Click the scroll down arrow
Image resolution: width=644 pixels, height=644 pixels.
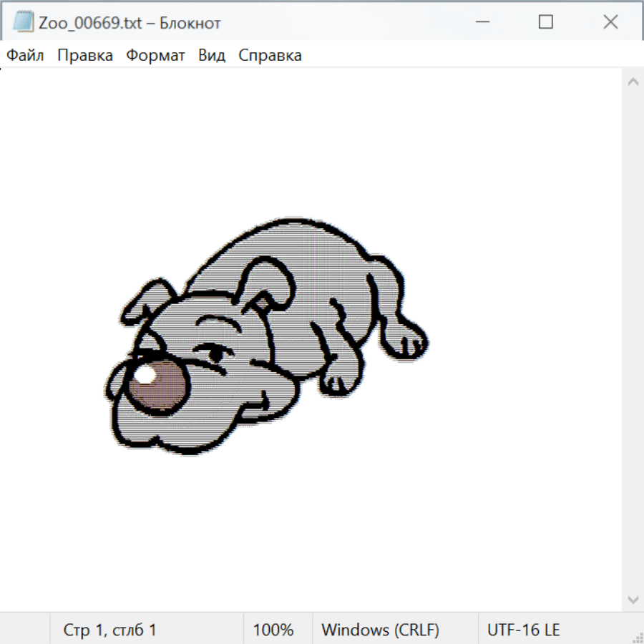633,599
